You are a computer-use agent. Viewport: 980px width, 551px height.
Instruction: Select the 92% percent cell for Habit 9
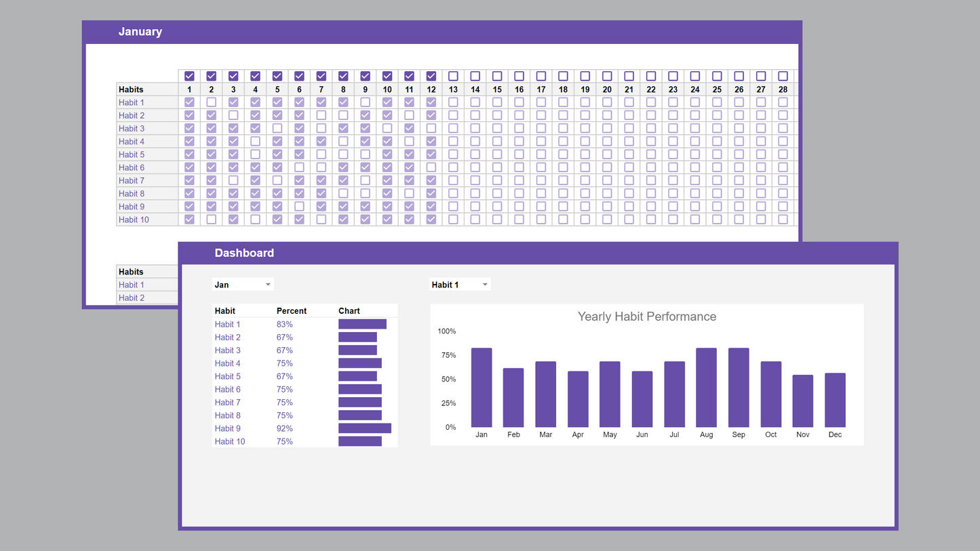pos(285,428)
